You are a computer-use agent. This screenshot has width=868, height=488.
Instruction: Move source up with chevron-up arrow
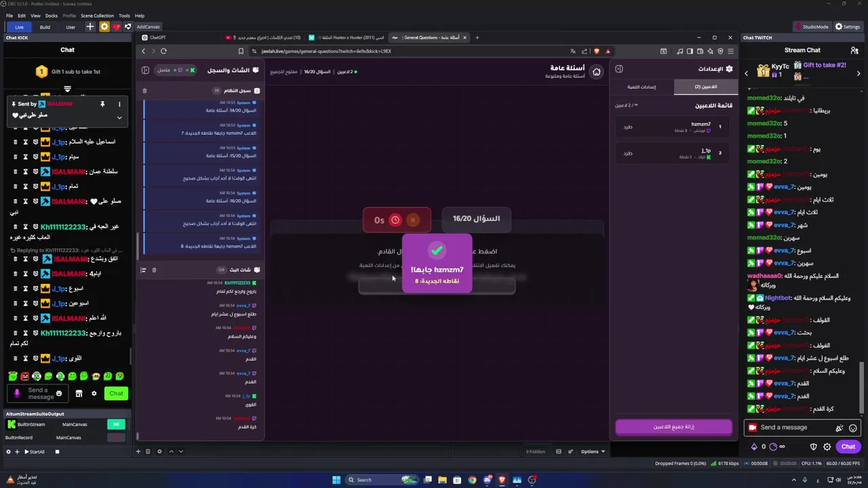tap(171, 451)
